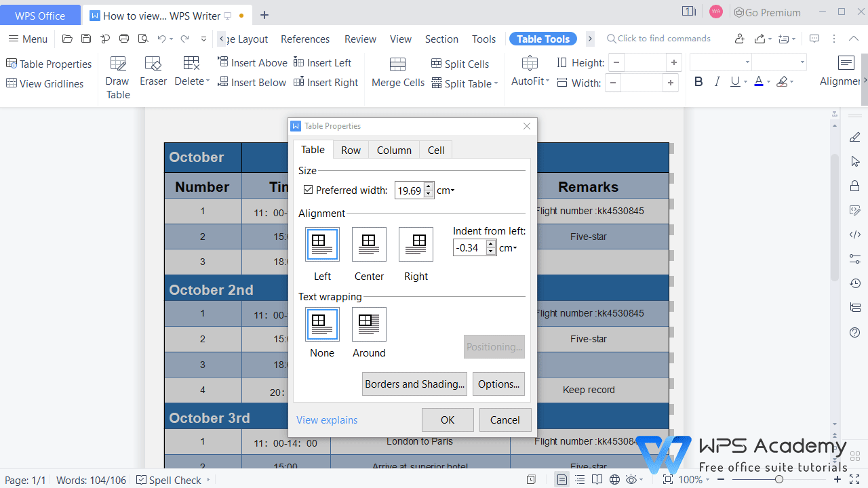
Task: Click the Split Cells button
Action: (460, 64)
